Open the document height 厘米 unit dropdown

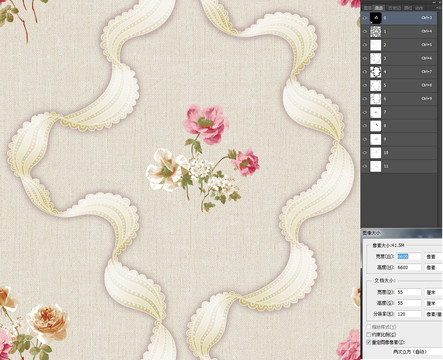433,303
